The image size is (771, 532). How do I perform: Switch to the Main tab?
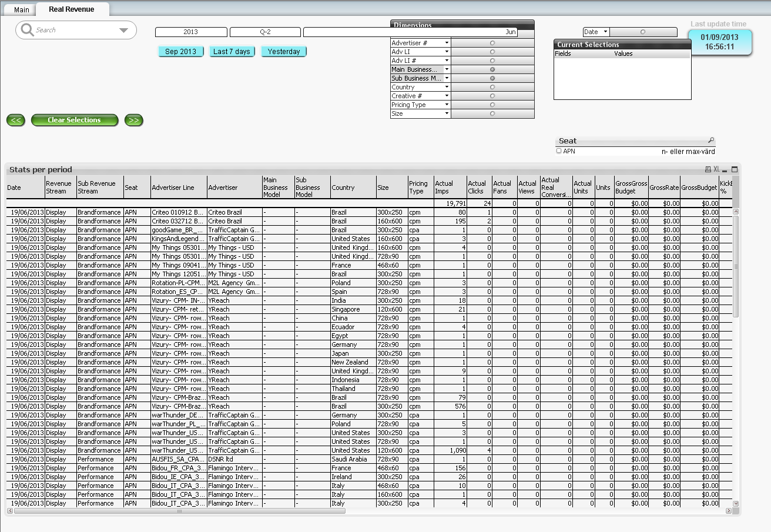[x=22, y=9]
